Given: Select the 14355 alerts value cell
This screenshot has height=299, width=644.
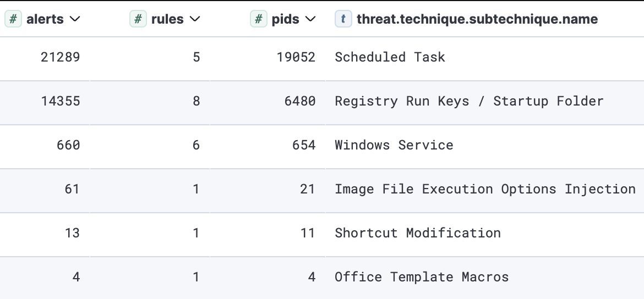Looking at the screenshot, I should coord(60,101).
